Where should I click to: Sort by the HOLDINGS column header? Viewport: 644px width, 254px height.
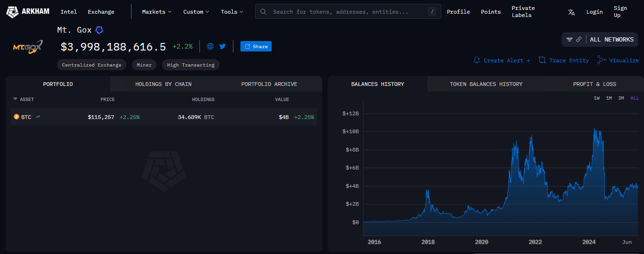203,100
